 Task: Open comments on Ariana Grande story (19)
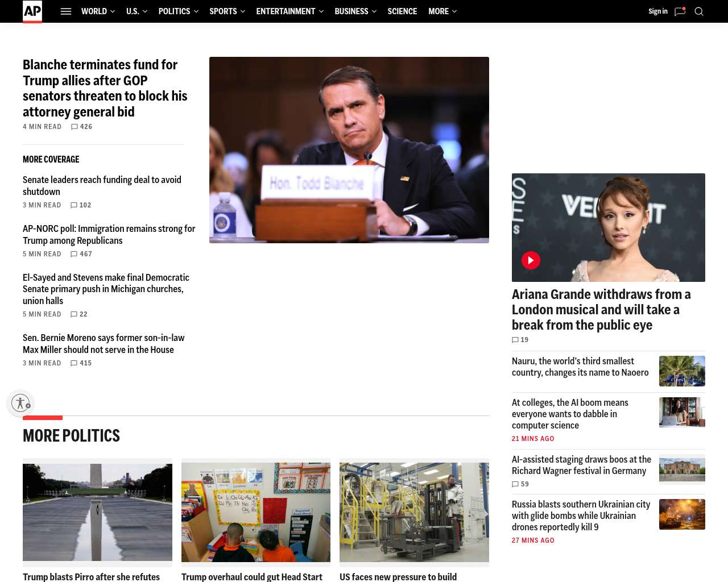[520, 340]
